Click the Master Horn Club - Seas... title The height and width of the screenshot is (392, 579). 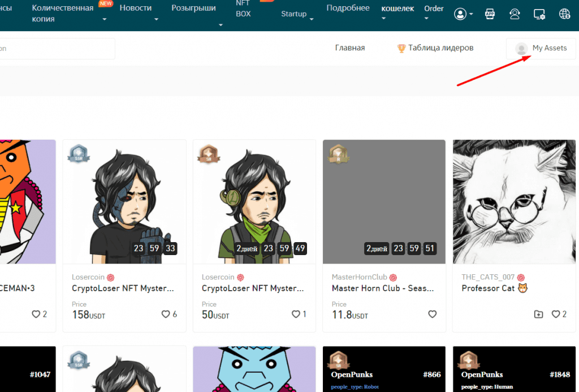click(383, 288)
